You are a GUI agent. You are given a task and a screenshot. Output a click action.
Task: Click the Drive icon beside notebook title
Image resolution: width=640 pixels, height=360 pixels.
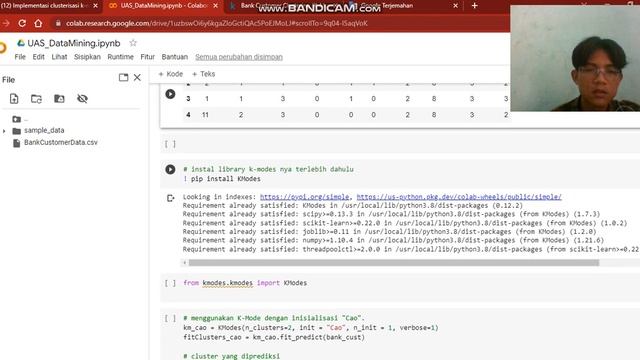(21, 43)
